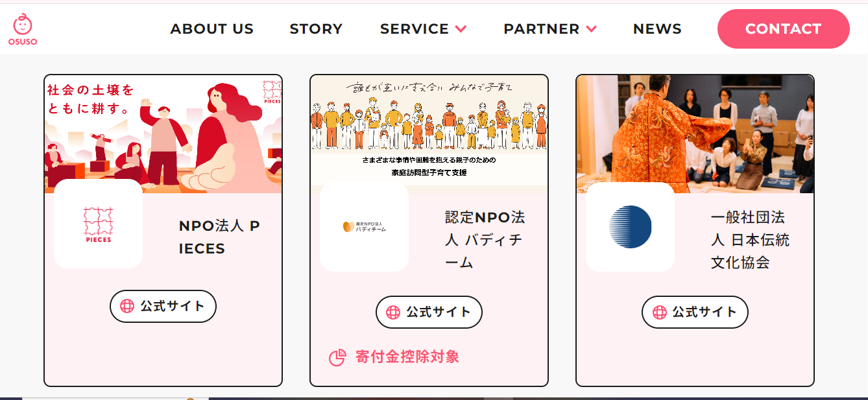This screenshot has width=868, height=400.
Task: Open 公式サイト for 認定NPO法人 バディチーム
Action: (429, 312)
